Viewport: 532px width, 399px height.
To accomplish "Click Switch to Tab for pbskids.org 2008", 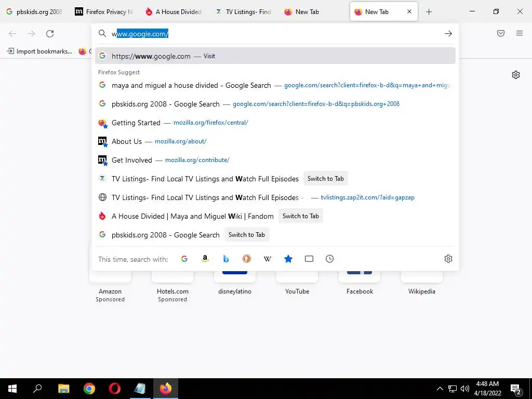I will 247,235.
